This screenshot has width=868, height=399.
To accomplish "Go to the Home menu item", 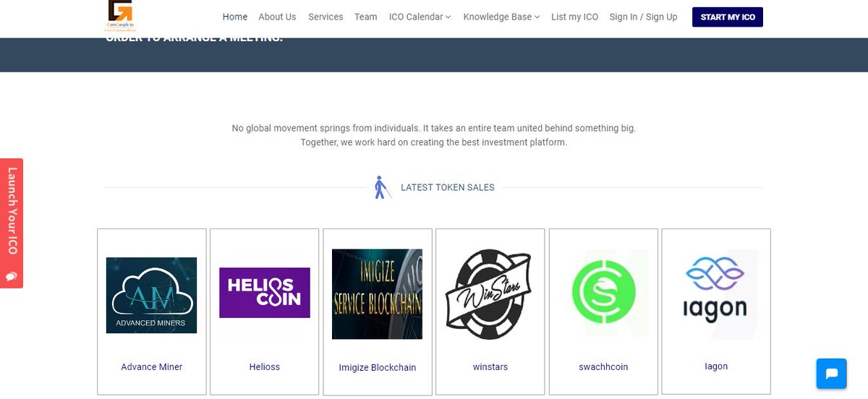I will [x=235, y=17].
